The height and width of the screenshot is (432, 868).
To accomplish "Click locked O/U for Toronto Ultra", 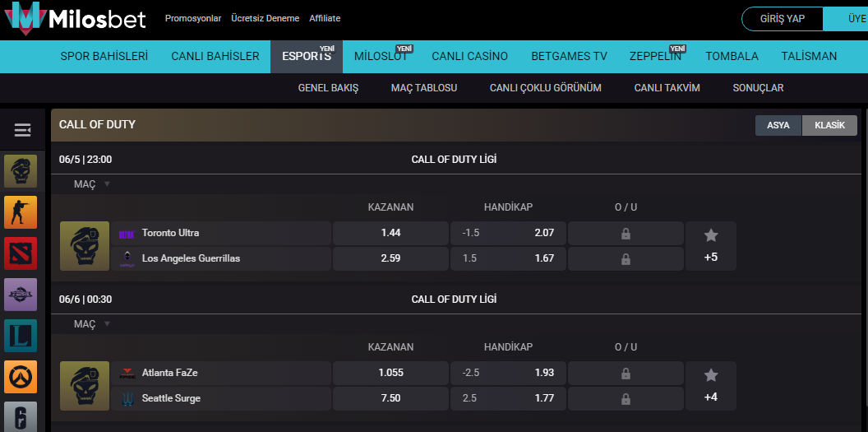I will [x=626, y=233].
